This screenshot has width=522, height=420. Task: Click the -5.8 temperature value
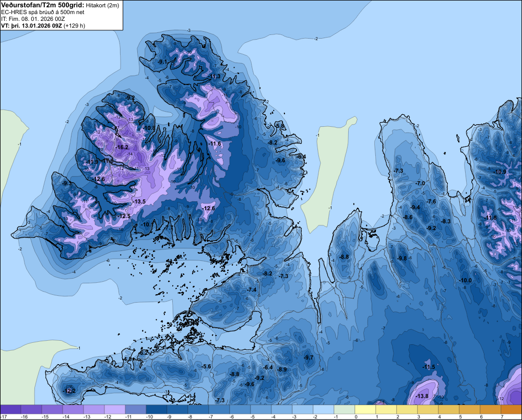tap(280, 126)
